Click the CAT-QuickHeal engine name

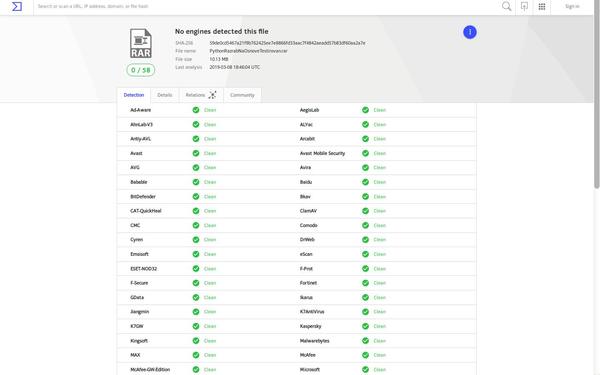146,211
